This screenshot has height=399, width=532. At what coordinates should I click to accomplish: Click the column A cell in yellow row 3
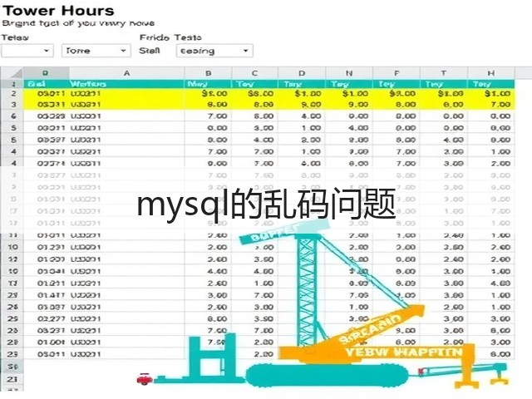tap(127, 105)
